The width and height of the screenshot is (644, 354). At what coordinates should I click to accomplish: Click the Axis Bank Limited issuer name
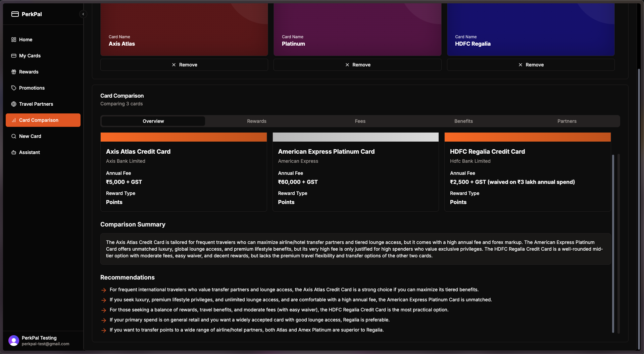(x=126, y=161)
